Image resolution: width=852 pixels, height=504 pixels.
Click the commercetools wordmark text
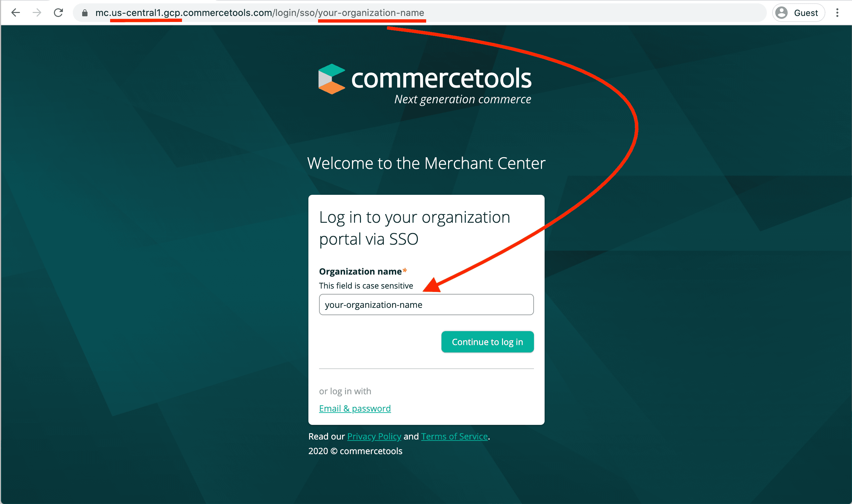441,78
